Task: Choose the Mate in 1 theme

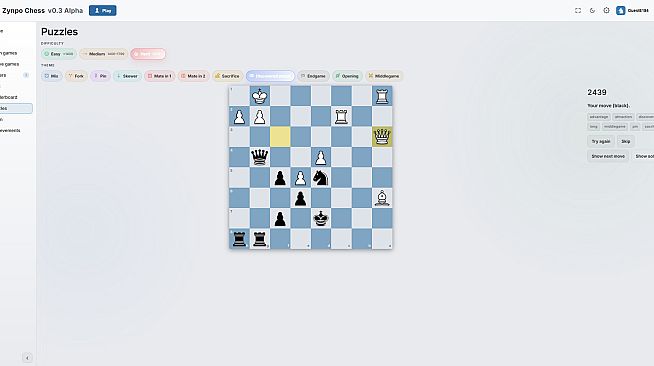Action: click(x=160, y=76)
